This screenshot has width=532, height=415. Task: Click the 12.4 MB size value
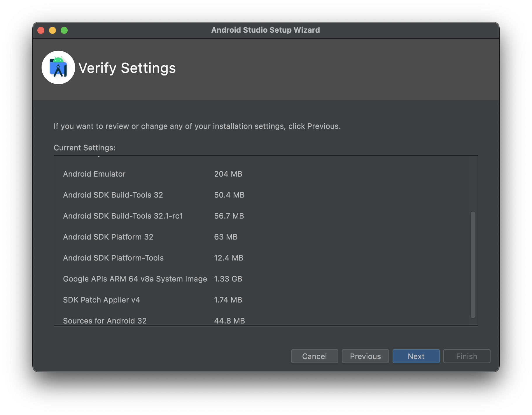coord(229,258)
